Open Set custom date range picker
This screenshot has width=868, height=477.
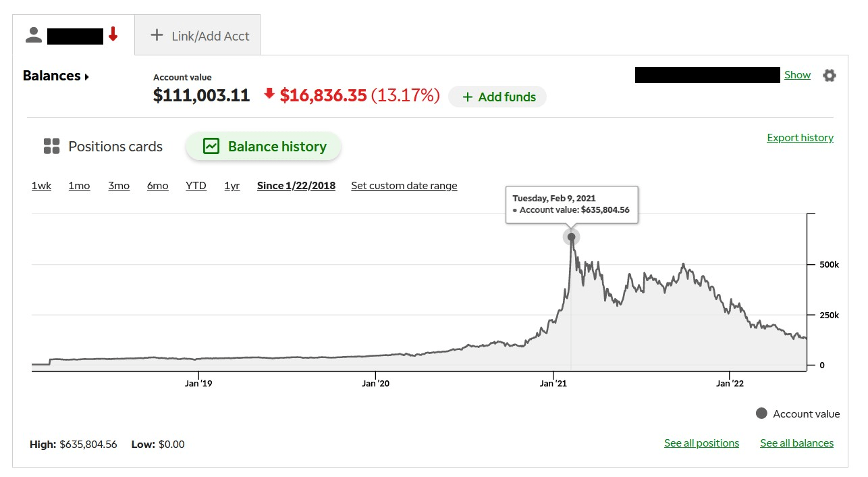404,186
